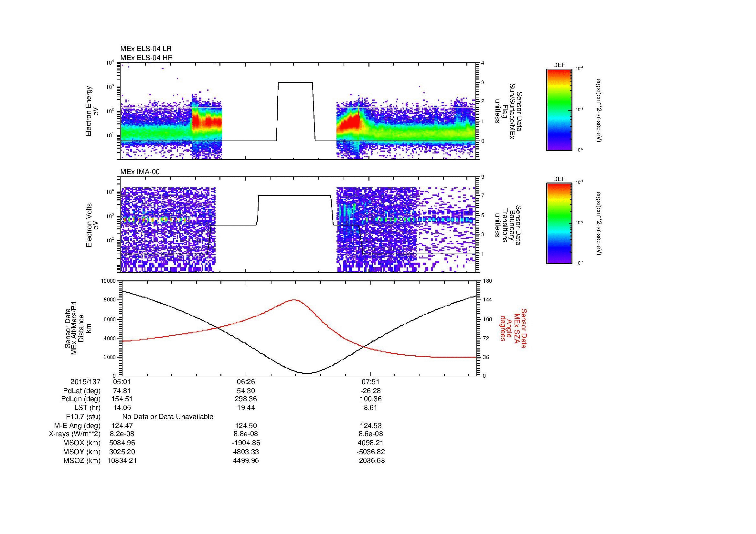The width and height of the screenshot is (756, 534).
Task: Click the 'MEx ELS-04 LR' panel title
Action: click(x=146, y=49)
